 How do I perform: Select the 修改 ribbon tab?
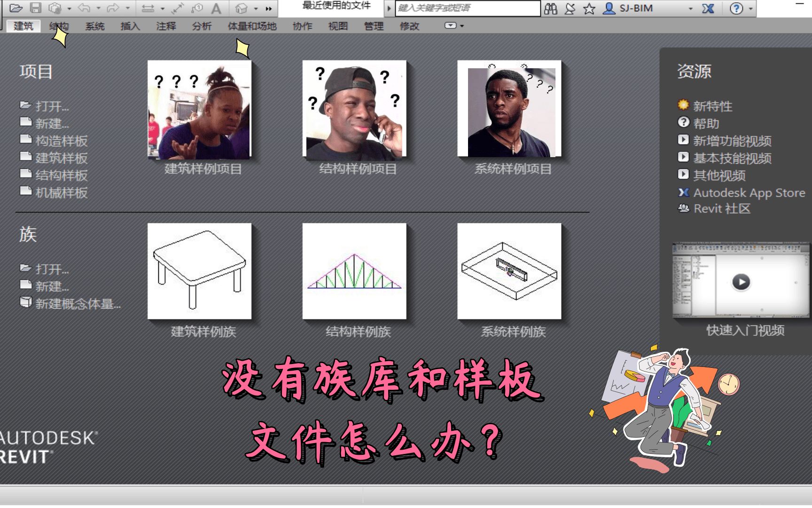click(409, 26)
